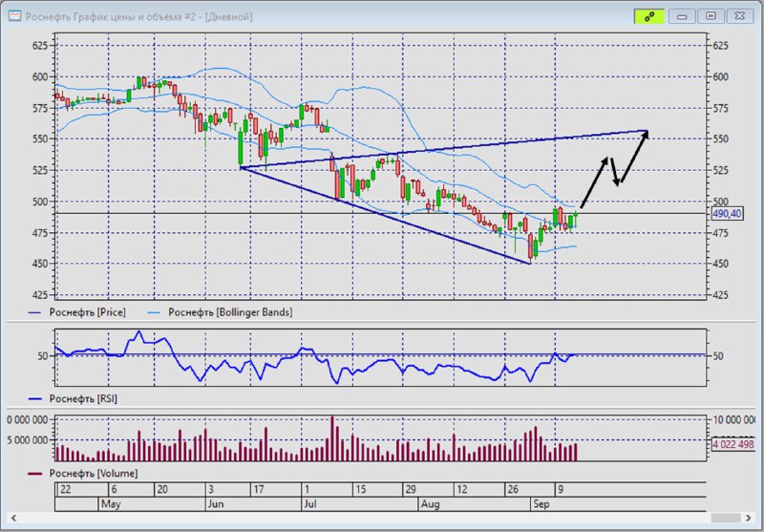This screenshot has height=532, width=764.
Task: Click the Aug label on time axis
Action: pyautogui.click(x=430, y=504)
